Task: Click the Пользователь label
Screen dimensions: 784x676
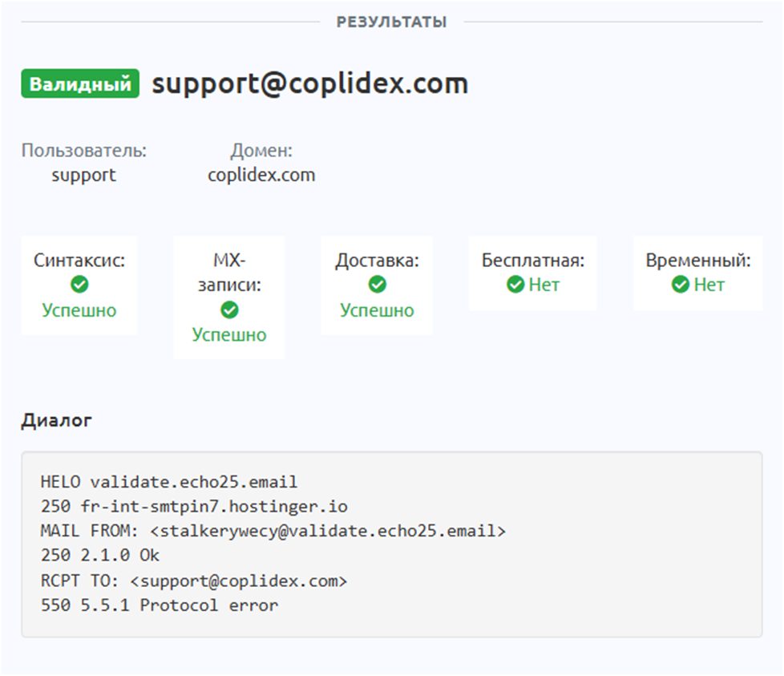Action: point(84,150)
